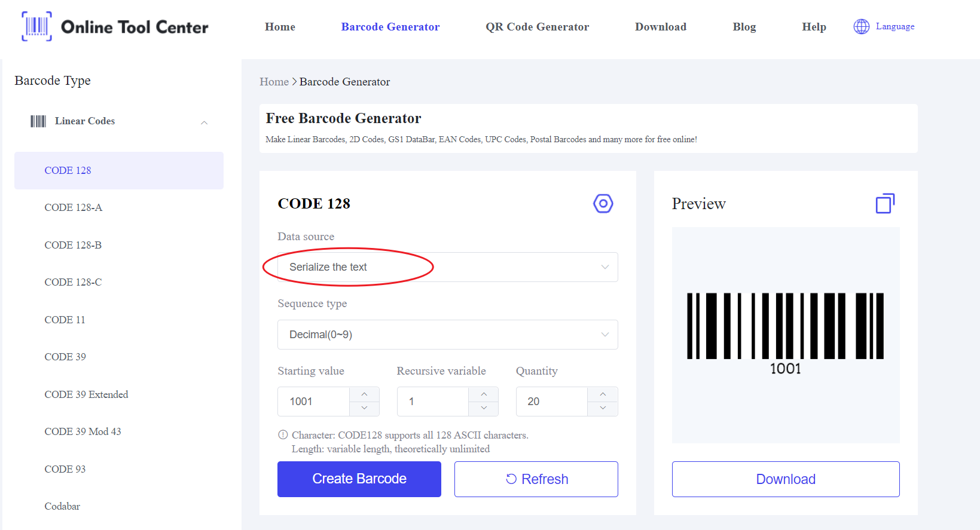Click the Online Tool Center title text

135,27
